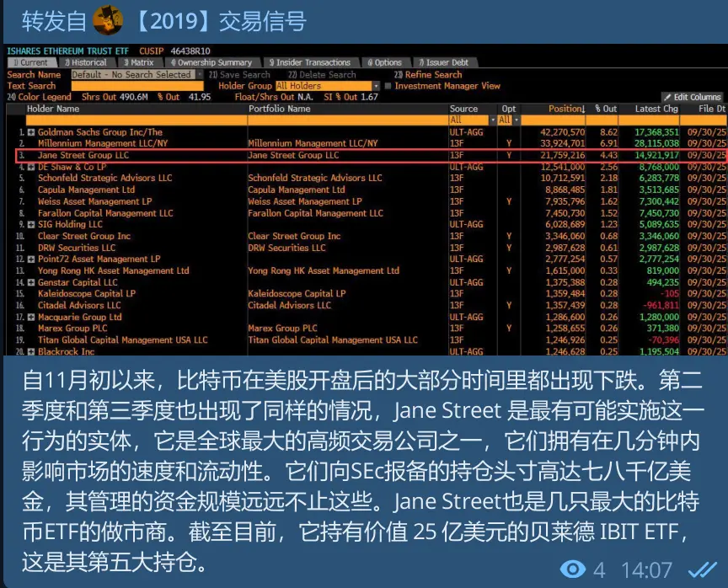Click the position value 21,759,216

562,156
